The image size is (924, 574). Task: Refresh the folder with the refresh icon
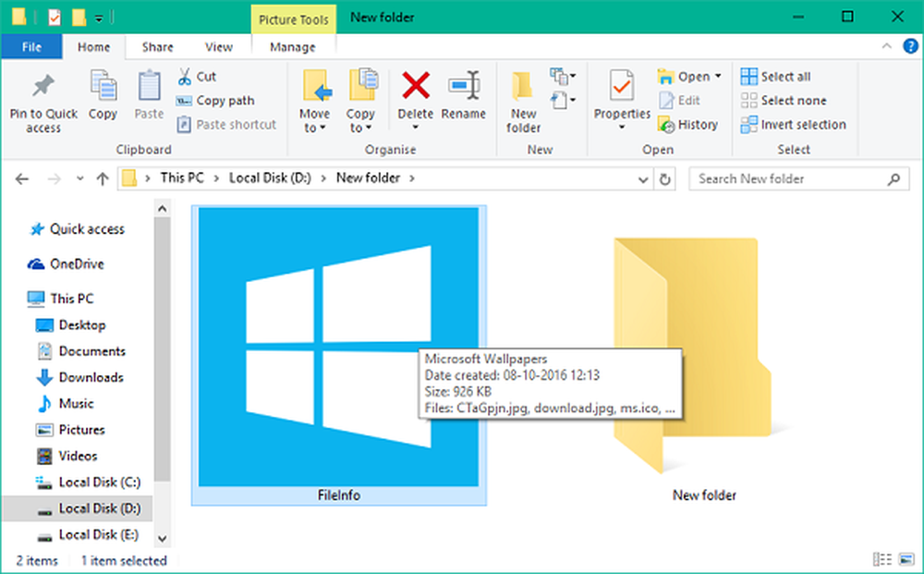[666, 179]
